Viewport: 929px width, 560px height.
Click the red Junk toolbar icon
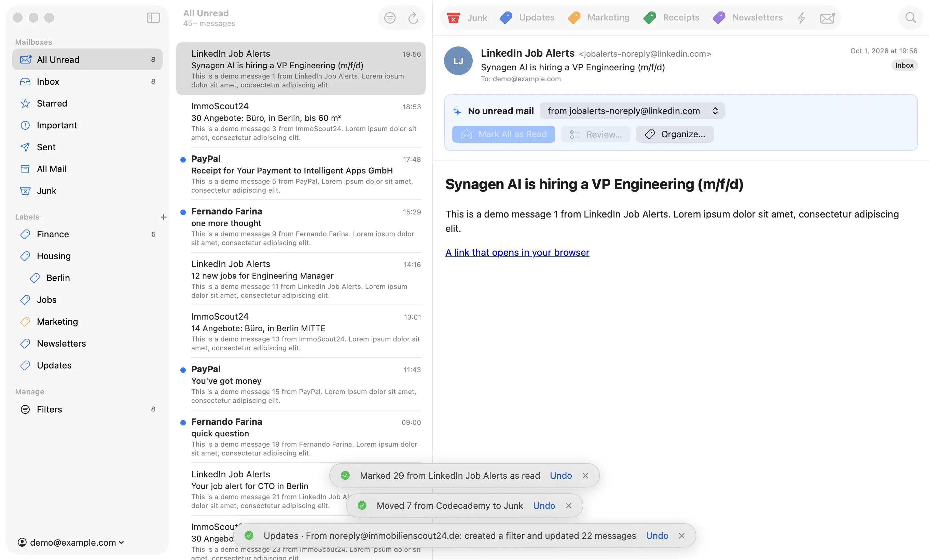[453, 18]
